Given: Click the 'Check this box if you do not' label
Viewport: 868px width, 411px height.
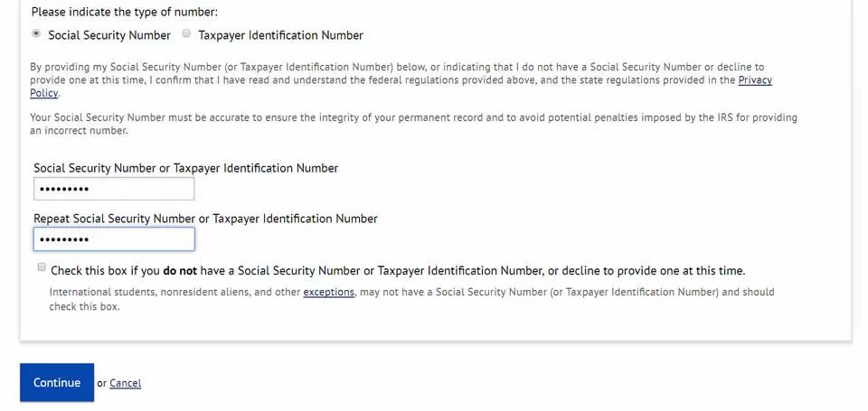Looking at the screenshot, I should click(x=398, y=271).
